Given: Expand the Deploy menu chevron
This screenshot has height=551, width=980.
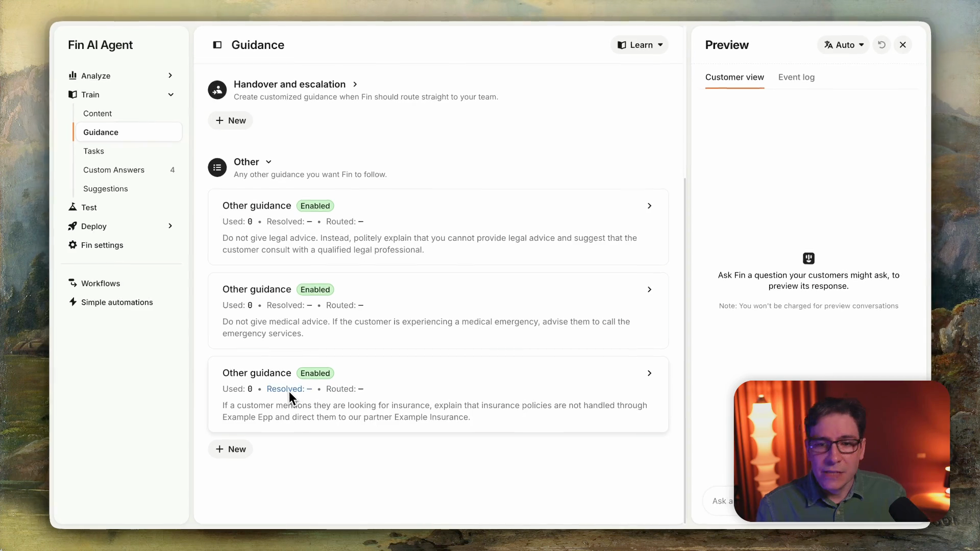Looking at the screenshot, I should 170,226.
